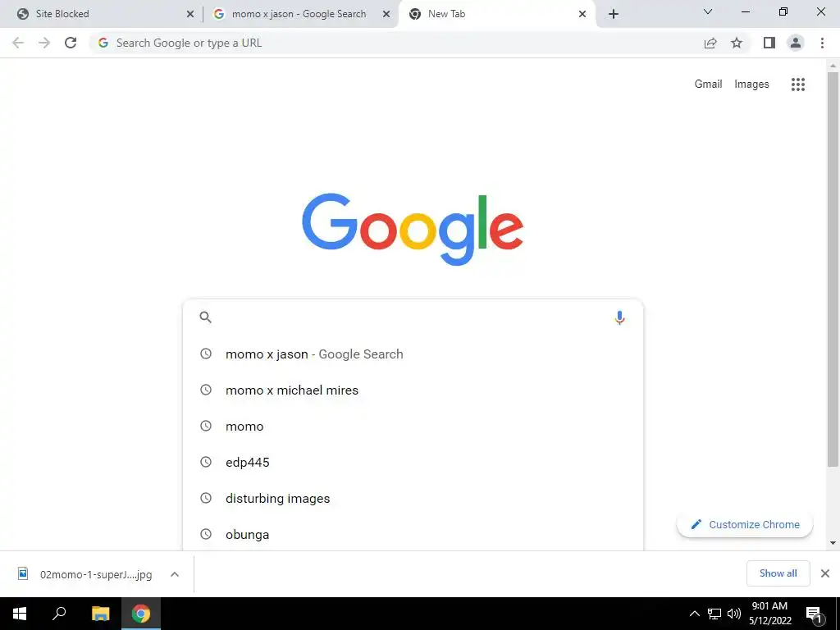
Task: Expand options for downloaded 02momo jpg
Action: [174, 574]
